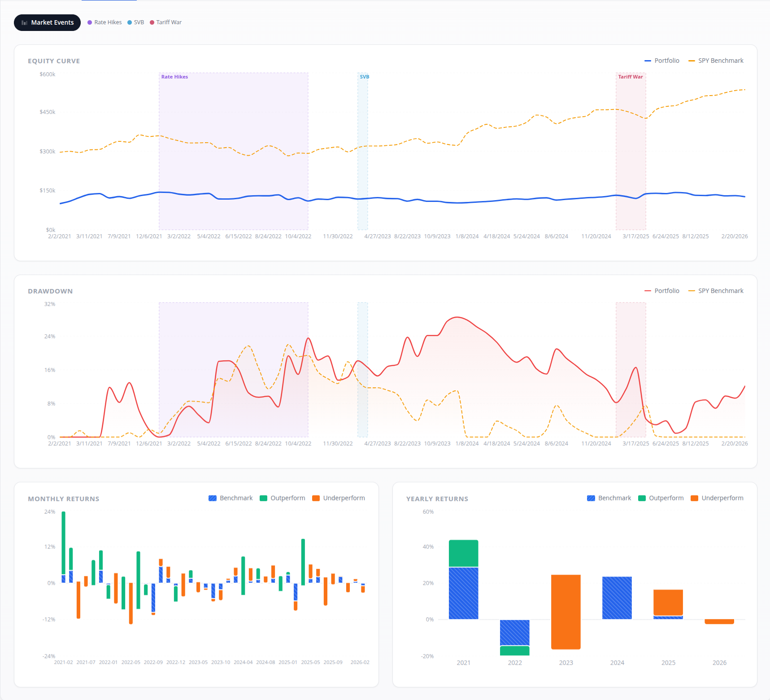Click the SVB event label in equity chart
The image size is (770, 700).
365,77
